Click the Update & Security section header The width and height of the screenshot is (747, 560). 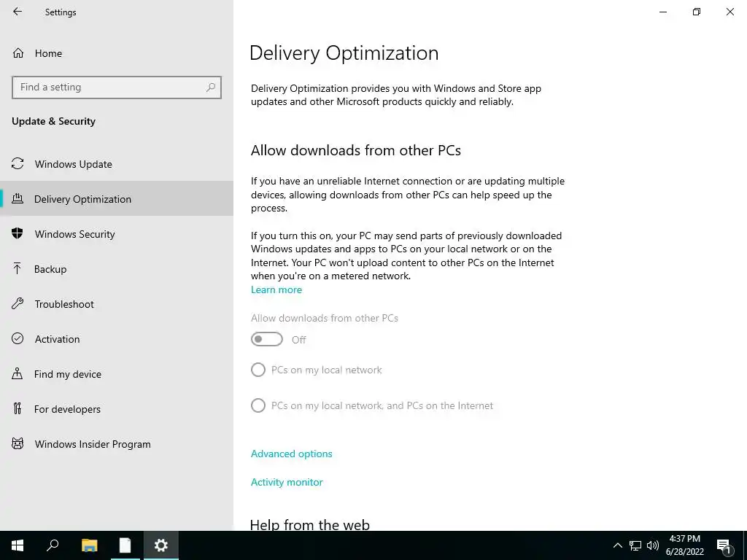[53, 121]
